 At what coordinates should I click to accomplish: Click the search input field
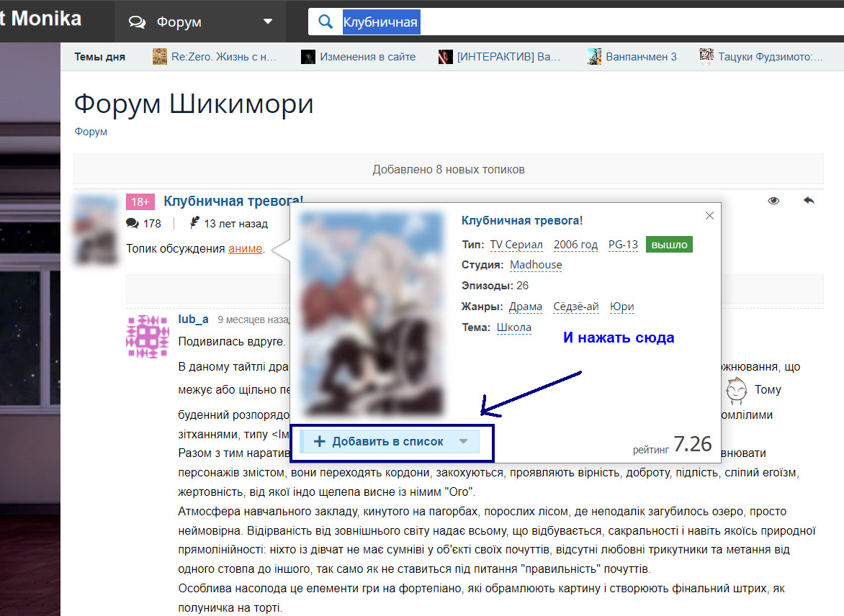click(576, 22)
